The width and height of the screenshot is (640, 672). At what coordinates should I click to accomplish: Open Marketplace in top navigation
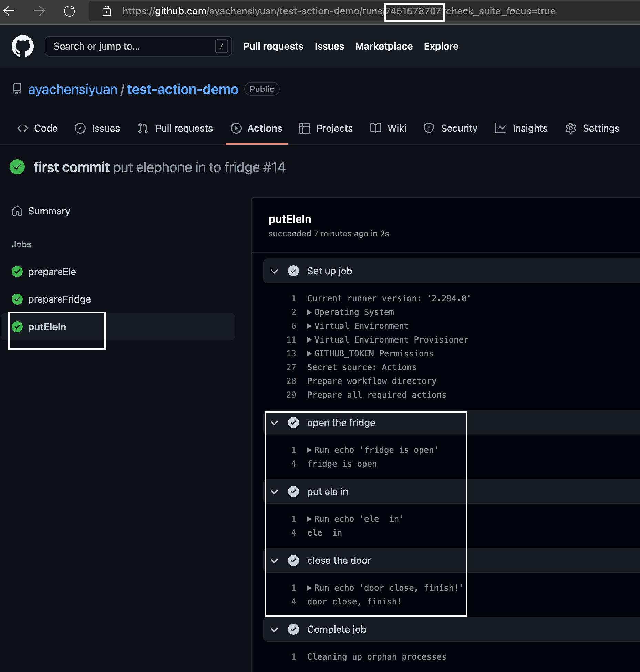click(x=384, y=46)
